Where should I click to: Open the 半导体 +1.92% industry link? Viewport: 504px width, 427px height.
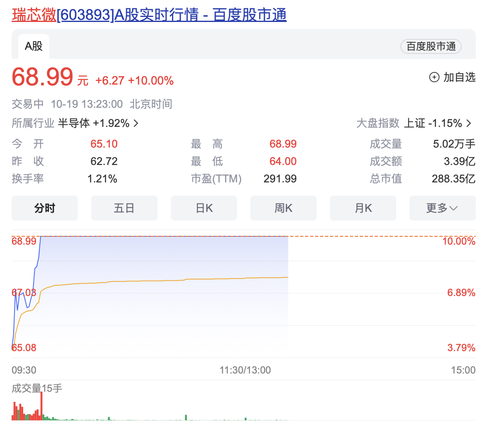[x=94, y=124]
